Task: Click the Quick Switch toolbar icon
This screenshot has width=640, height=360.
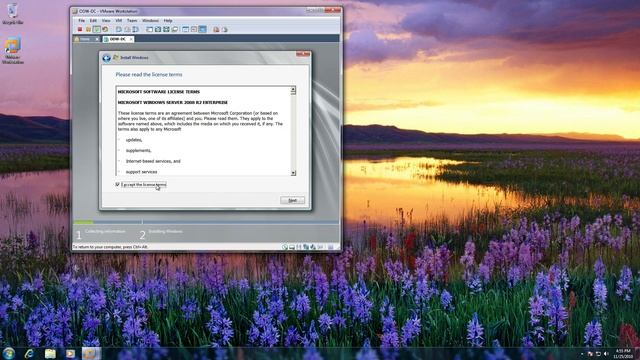Action: click(x=158, y=29)
